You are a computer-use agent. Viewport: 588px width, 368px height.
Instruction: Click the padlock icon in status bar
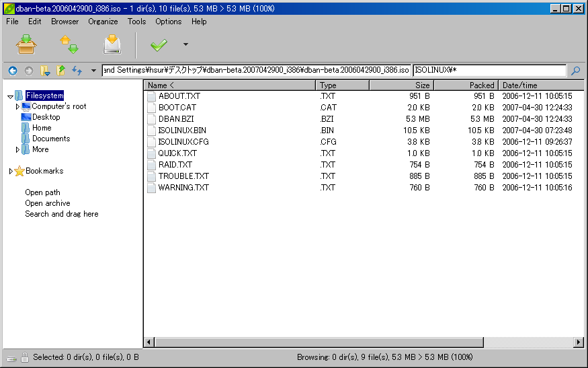[24, 357]
